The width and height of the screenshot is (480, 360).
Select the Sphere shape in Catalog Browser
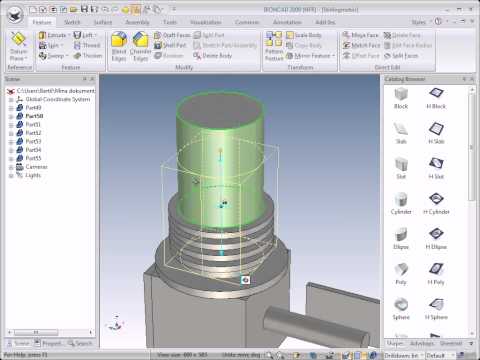(401, 309)
